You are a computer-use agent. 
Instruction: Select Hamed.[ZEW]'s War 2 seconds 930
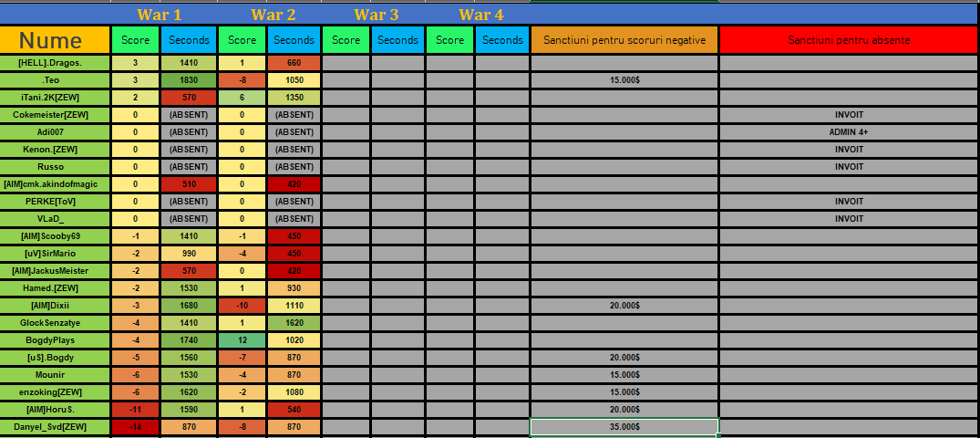tap(294, 288)
